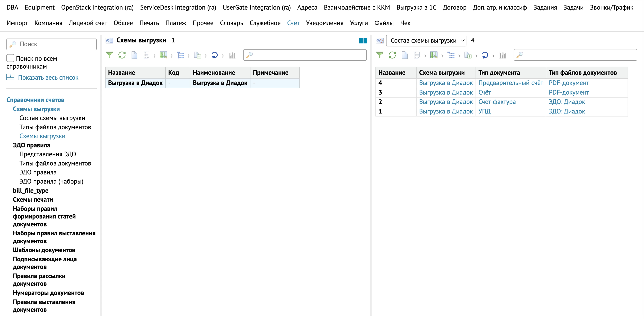
Task: Open Шаблоны документов in the sidebar
Action: (x=44, y=250)
